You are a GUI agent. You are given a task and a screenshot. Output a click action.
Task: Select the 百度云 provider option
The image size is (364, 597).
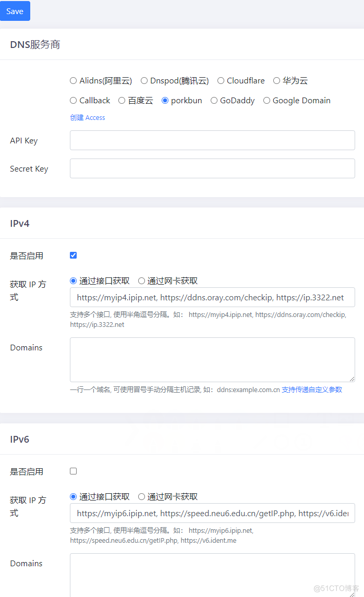pyautogui.click(x=122, y=101)
